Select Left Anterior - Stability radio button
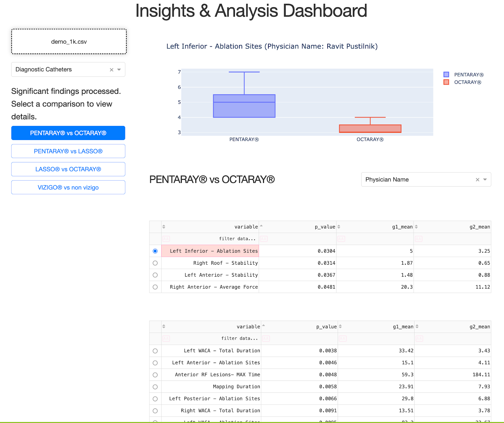Screen dimensions: 504x423 155,275
